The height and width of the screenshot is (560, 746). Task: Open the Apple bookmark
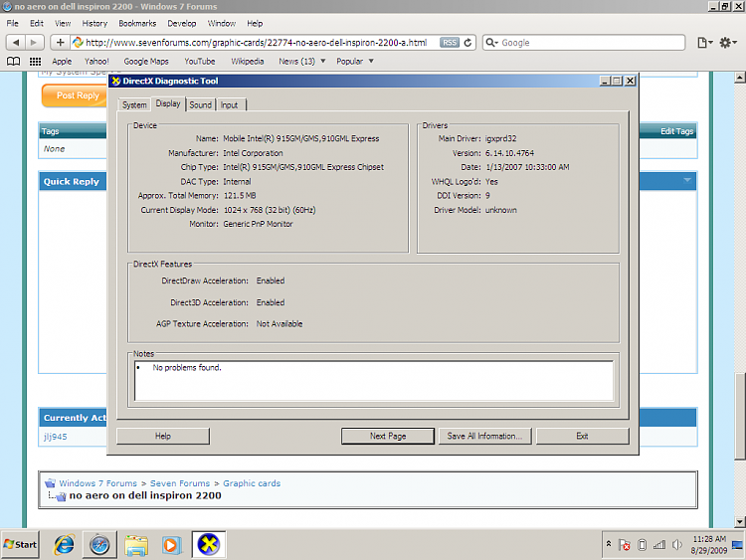click(62, 61)
